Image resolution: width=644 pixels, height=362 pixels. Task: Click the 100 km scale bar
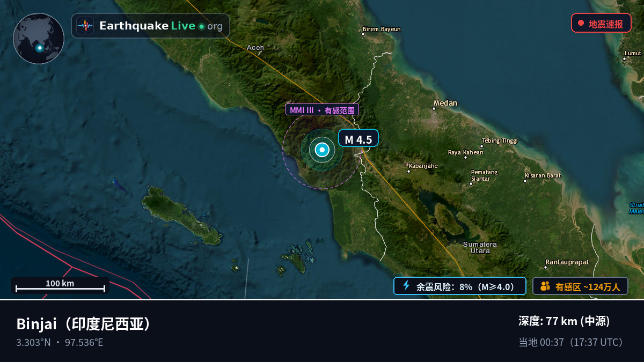point(60,285)
